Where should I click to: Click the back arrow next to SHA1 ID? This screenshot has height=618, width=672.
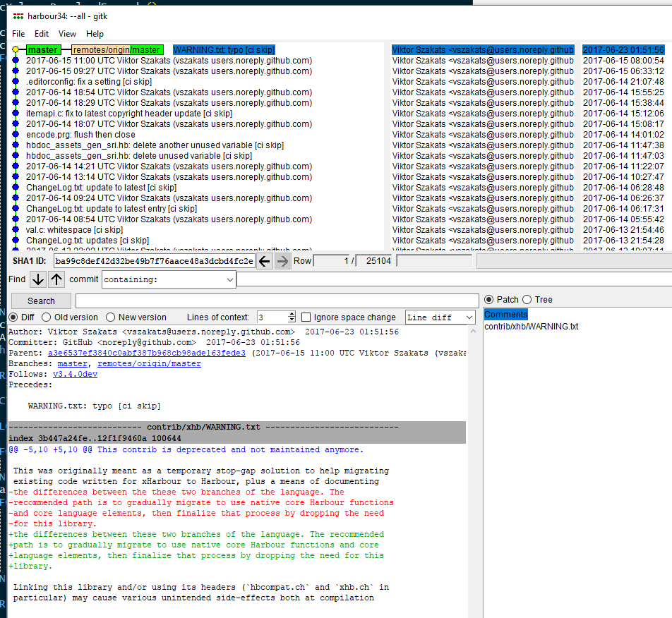(x=265, y=262)
